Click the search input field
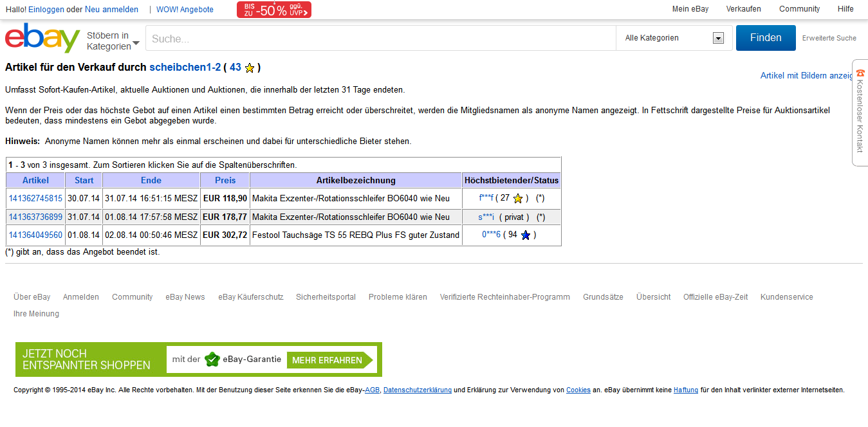This screenshot has height=427, width=868. (x=381, y=38)
